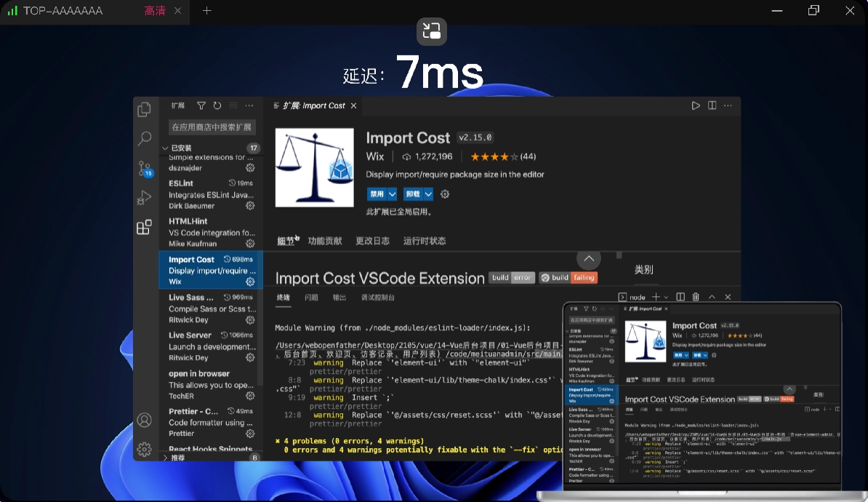The height and width of the screenshot is (502, 868).
Task: Click the star rating (44)
Action: 502,157
